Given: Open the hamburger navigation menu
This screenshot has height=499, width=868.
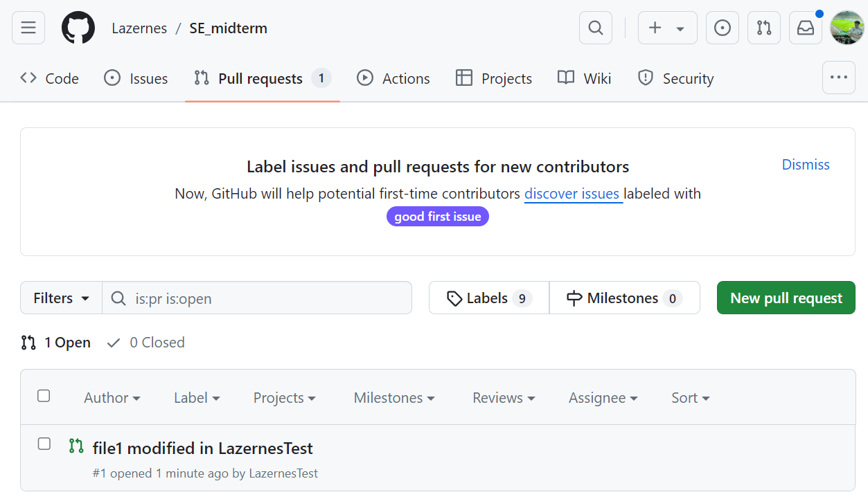Looking at the screenshot, I should pos(28,28).
